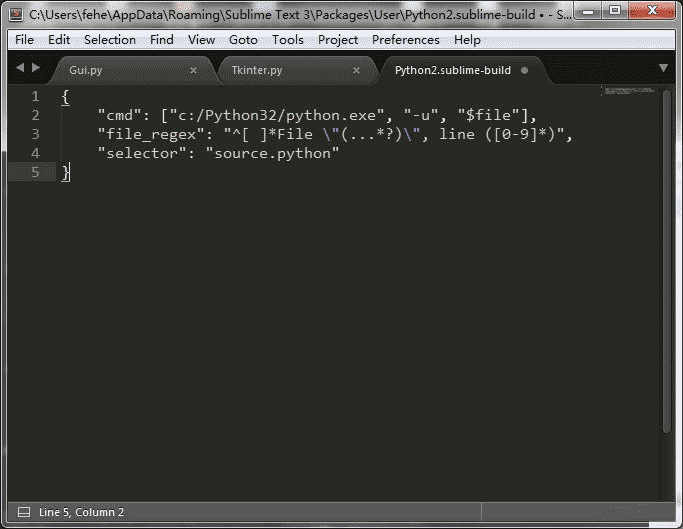Open the Goto menu
The height and width of the screenshot is (529, 683).
coord(243,40)
